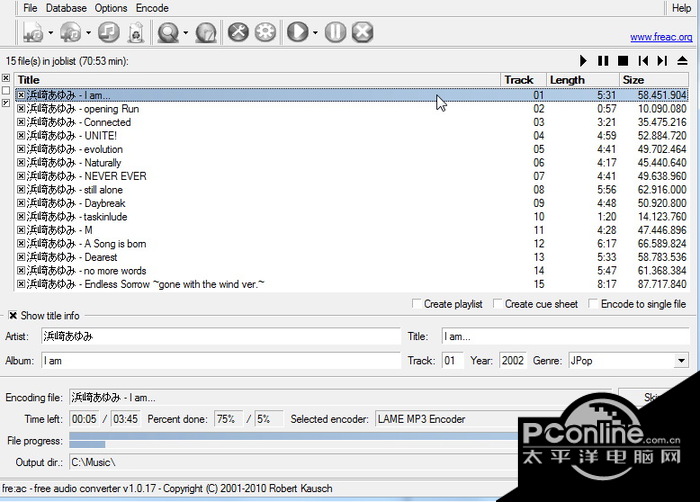Click the File progress bar

(x=294, y=440)
